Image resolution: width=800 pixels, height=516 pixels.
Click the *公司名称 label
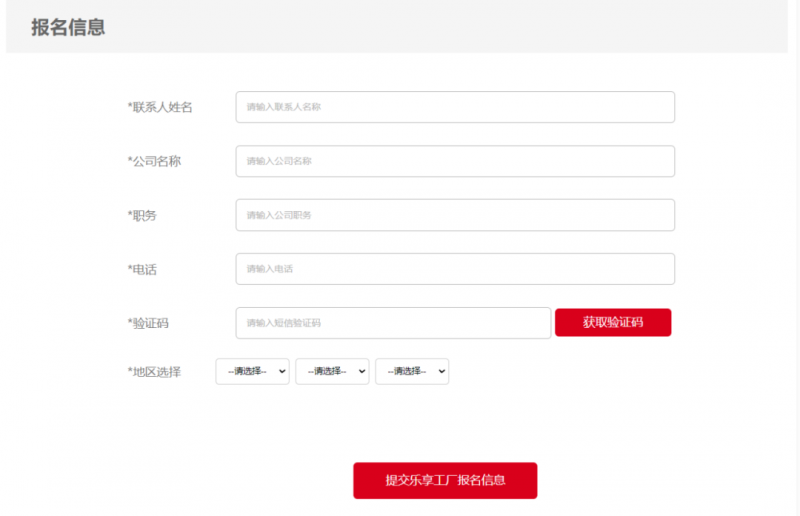click(154, 161)
